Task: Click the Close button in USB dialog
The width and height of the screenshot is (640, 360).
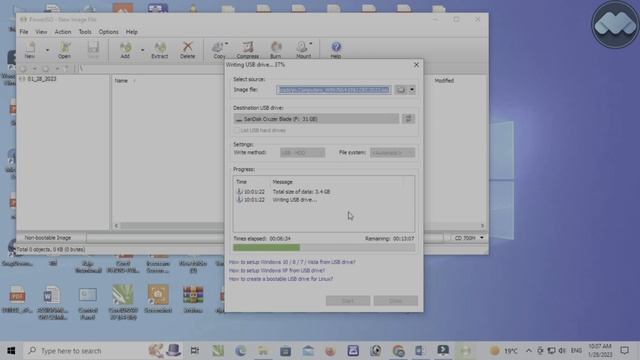Action: click(x=396, y=301)
